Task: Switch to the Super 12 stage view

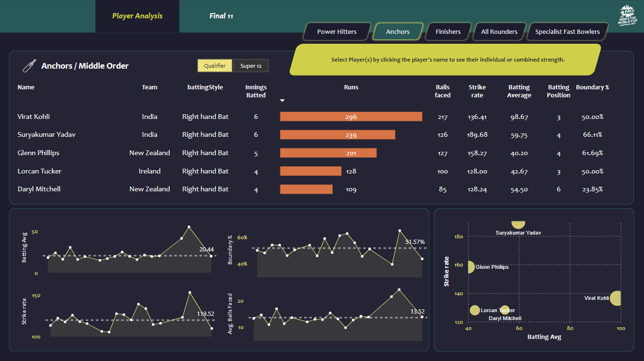Action: pos(251,66)
